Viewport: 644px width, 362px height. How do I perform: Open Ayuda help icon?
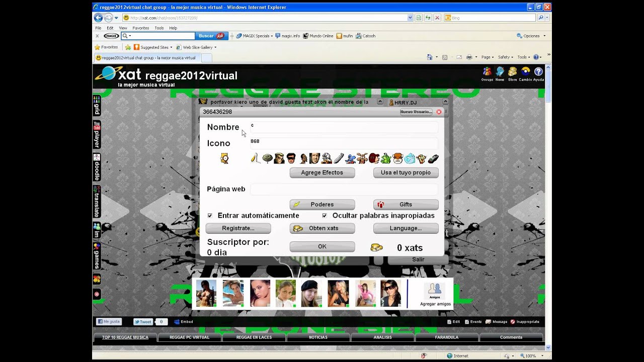538,74
